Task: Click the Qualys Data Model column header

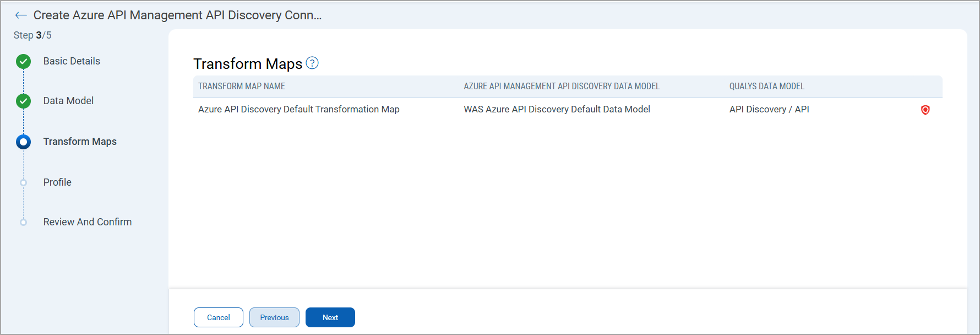Action: 767,87
